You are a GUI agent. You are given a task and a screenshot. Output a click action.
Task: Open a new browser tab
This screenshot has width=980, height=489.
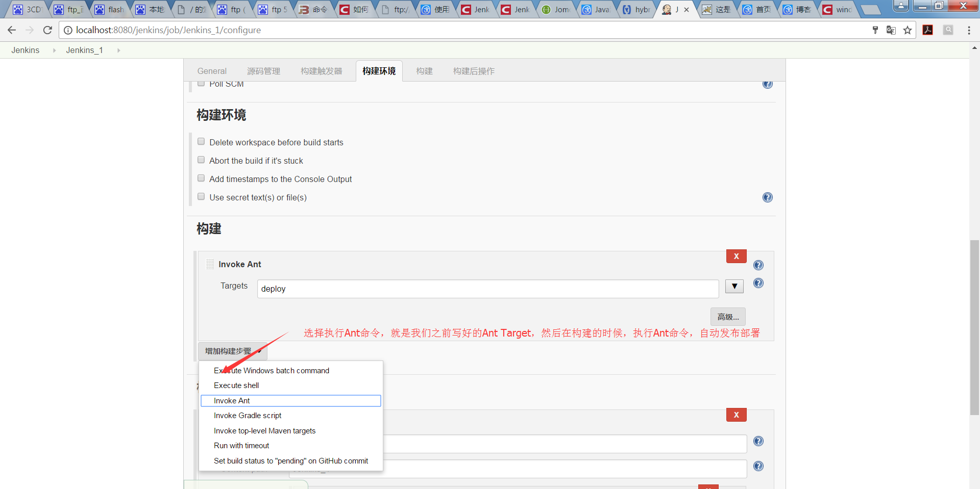point(870,10)
